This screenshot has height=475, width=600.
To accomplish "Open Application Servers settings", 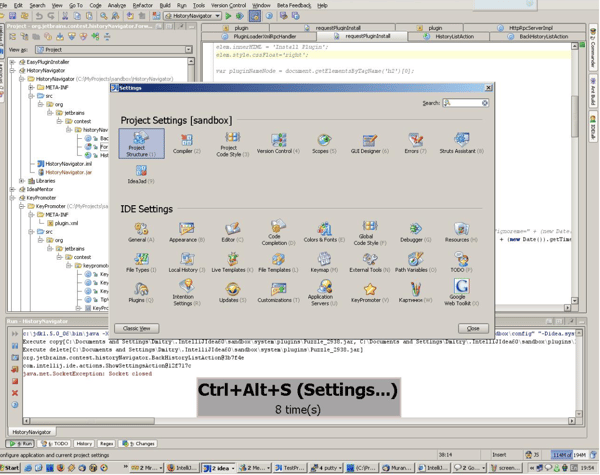I will tap(324, 293).
